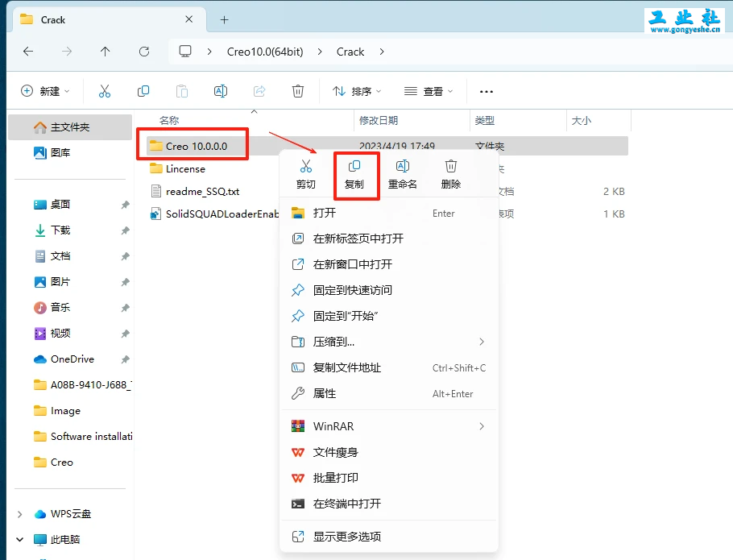Expand chevron before Creo10.0(64bit) in address bar
Image resolution: width=733 pixels, height=560 pixels.
coord(209,52)
